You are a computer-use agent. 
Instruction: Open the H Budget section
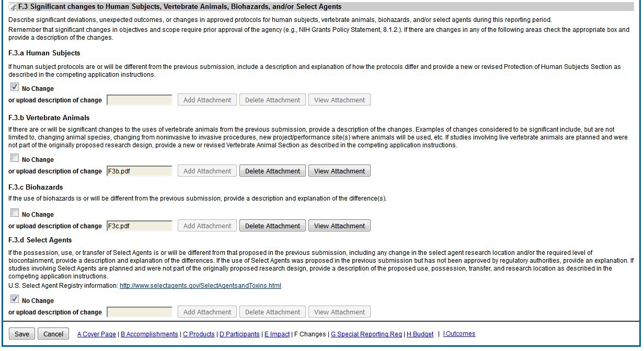click(x=420, y=334)
